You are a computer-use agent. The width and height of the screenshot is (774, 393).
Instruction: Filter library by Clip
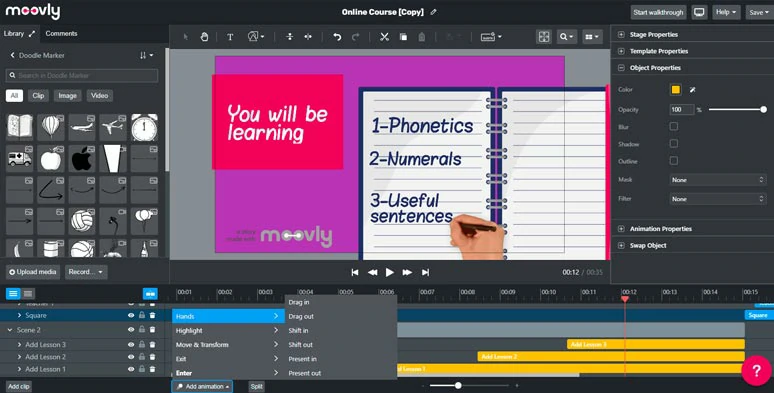[39, 96]
